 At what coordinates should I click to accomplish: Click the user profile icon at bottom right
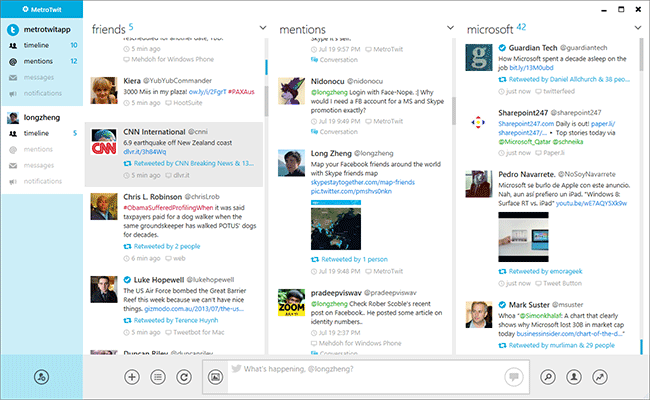click(575, 377)
